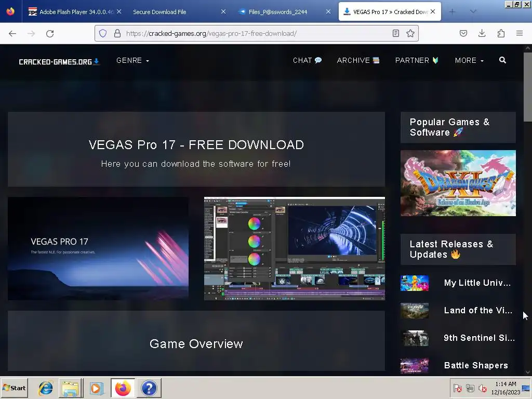The height and width of the screenshot is (399, 532).
Task: Open Windows Media Player taskbar icon
Action: click(96, 388)
